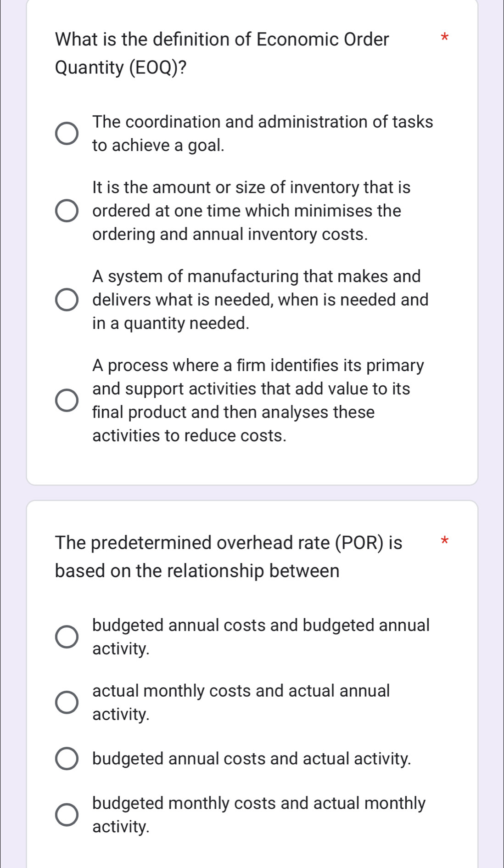The height and width of the screenshot is (868, 504).
Task: Select radio circle beside 'amount or size of inventory'
Action: coord(67,211)
